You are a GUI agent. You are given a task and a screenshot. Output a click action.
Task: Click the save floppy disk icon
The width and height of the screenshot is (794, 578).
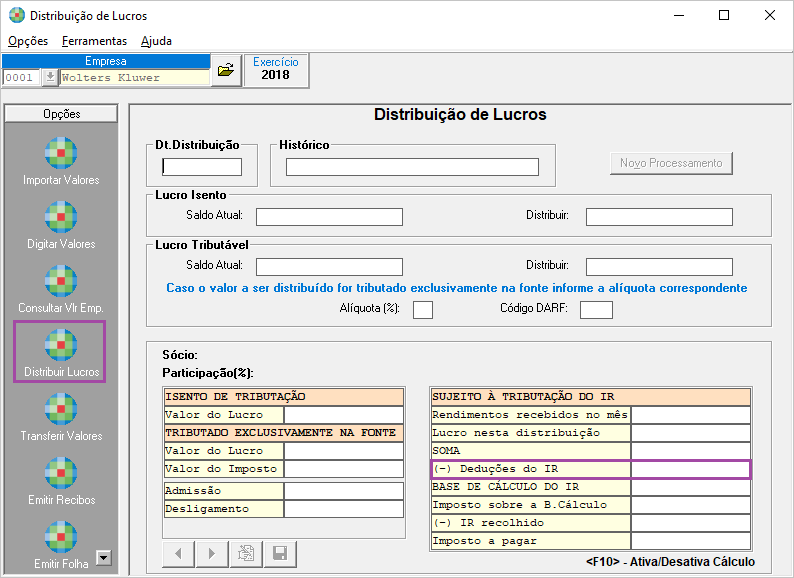pyautogui.click(x=280, y=554)
